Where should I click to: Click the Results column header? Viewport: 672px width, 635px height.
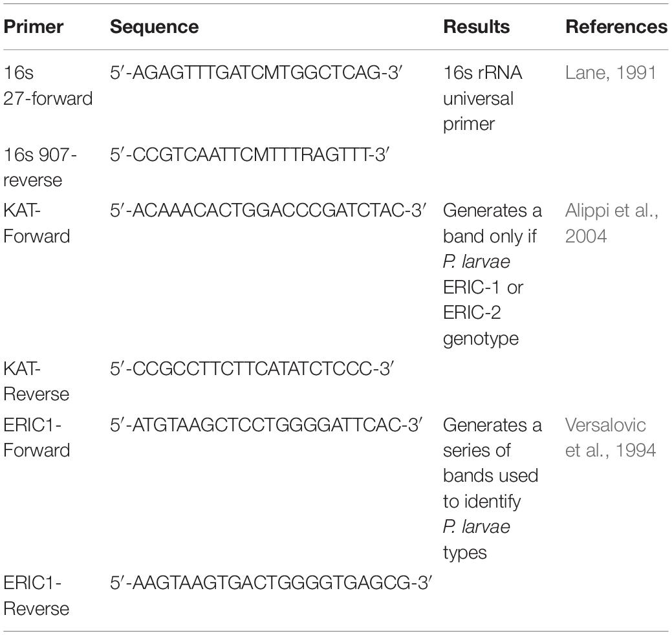pyautogui.click(x=477, y=27)
